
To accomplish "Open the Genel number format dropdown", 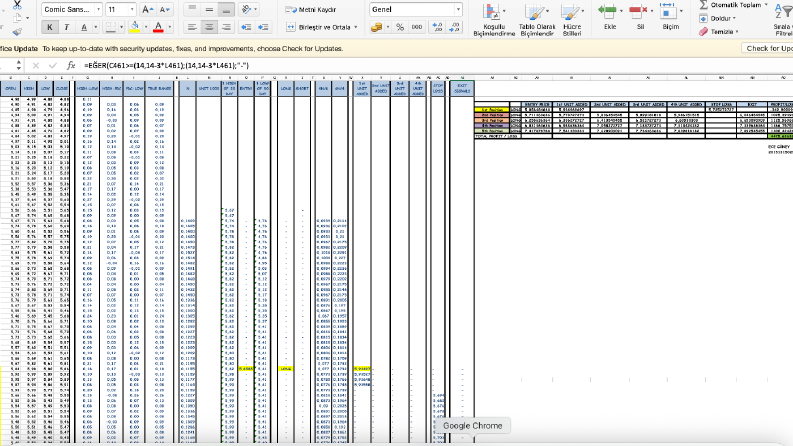I will pyautogui.click(x=458, y=9).
